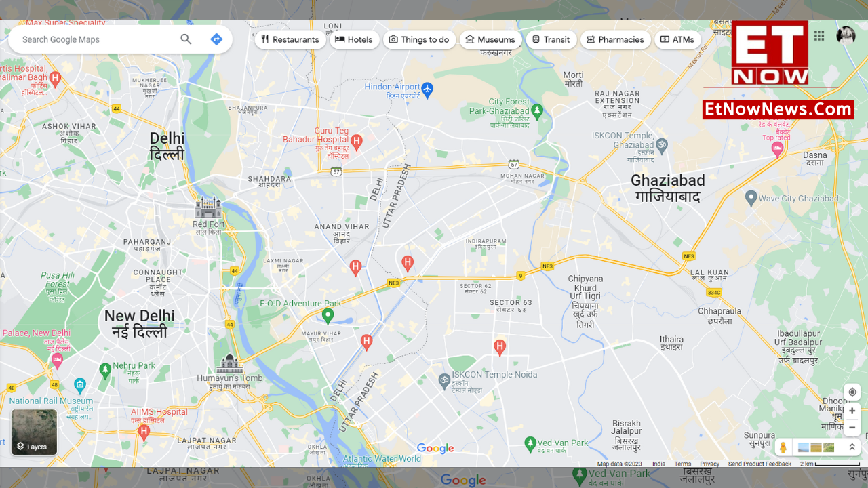This screenshot has height=488, width=868.
Task: Choose the ATMs category chip
Action: 677,39
